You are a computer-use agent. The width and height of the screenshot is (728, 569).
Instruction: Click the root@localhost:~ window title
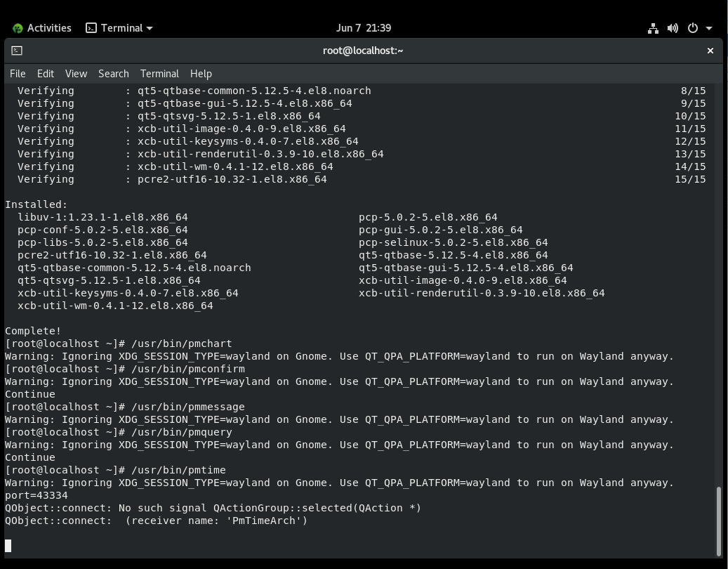pos(363,51)
